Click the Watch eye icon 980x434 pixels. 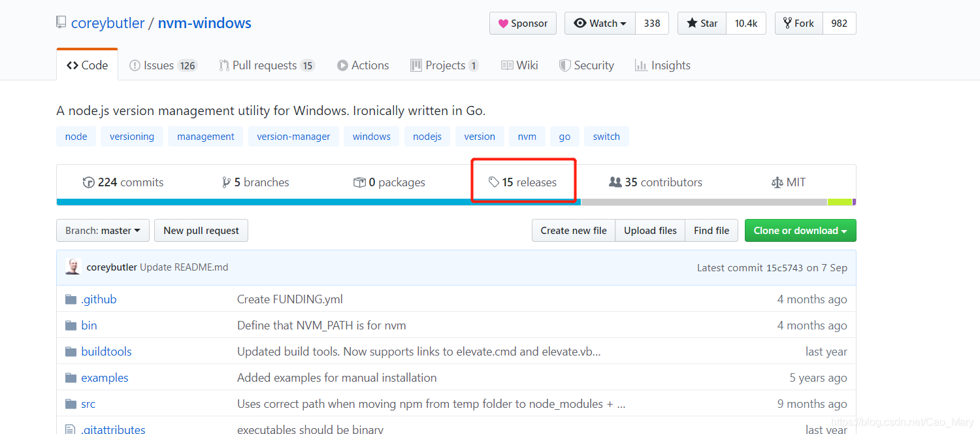[580, 23]
